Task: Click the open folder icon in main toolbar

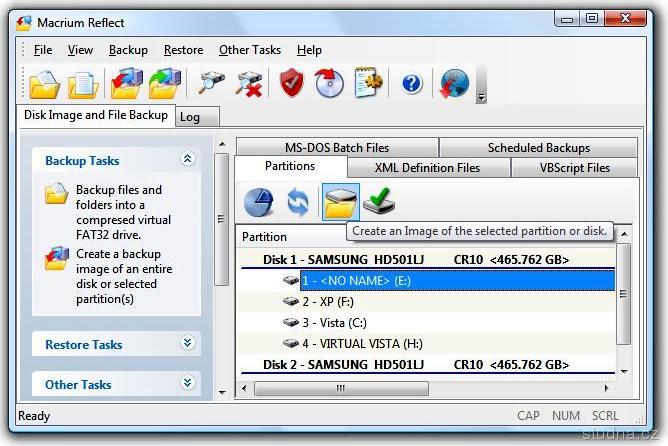Action: [x=44, y=84]
